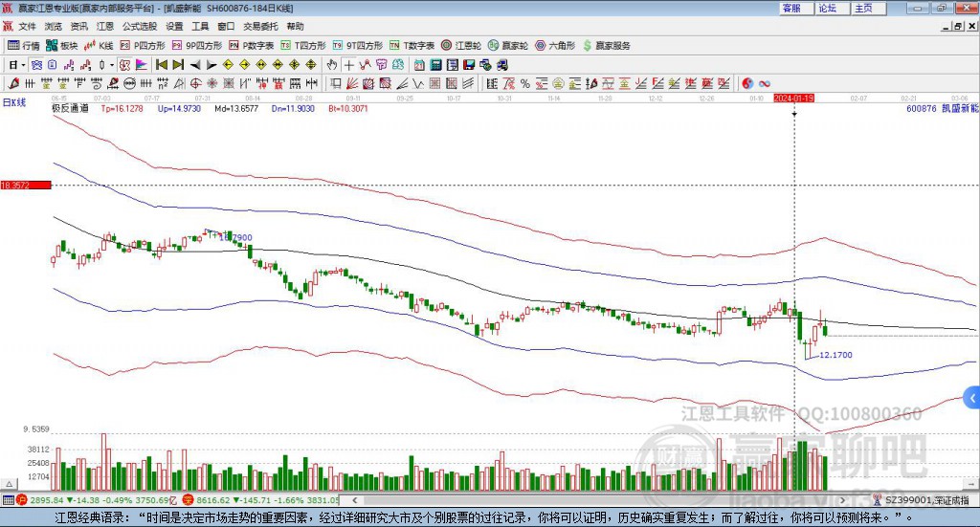Toggle the crosshair cursor tool
980x527 pixels.
[348, 65]
